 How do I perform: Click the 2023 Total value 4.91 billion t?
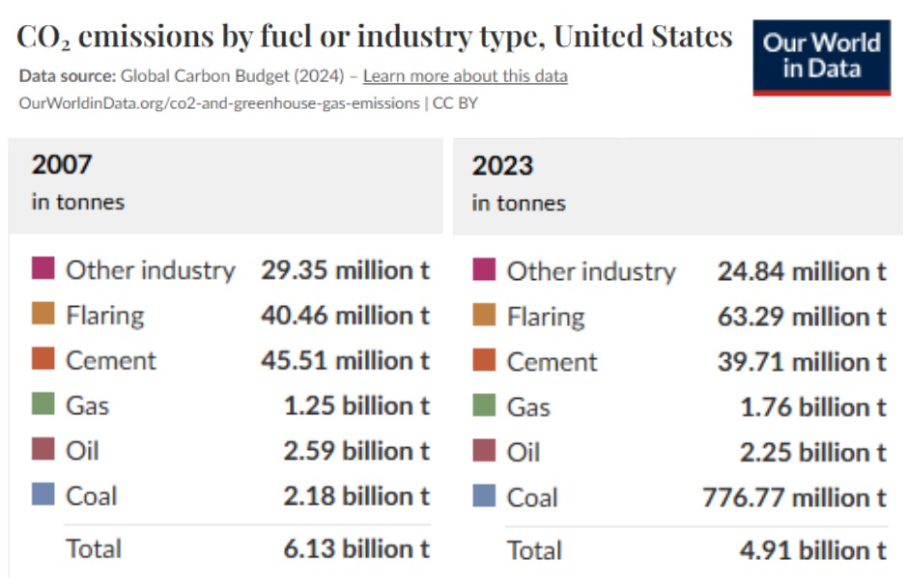point(813,550)
